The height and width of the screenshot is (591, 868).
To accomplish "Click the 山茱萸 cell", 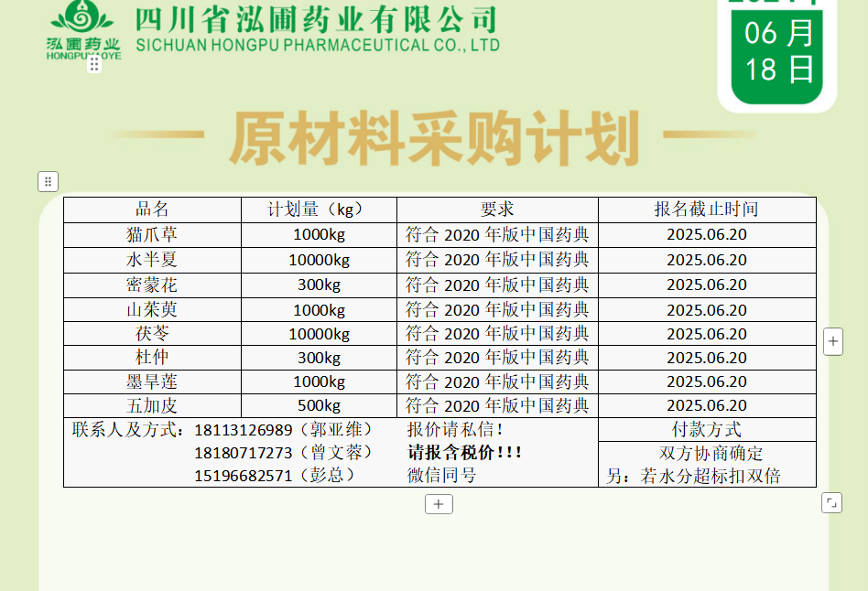I will pyautogui.click(x=152, y=310).
